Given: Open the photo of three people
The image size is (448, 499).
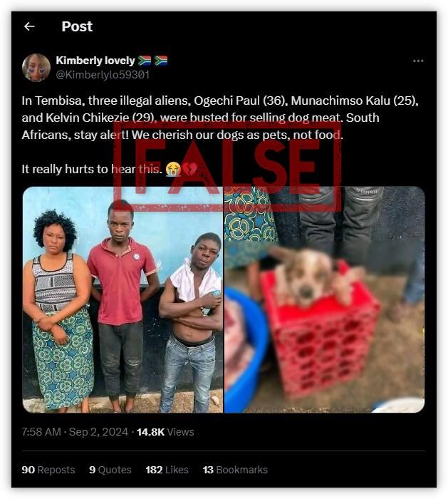Looking at the screenshot, I should 123,300.
